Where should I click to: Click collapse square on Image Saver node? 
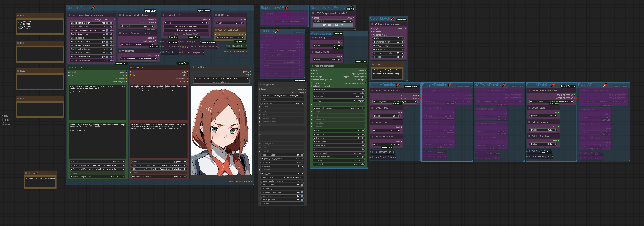[x=261, y=85]
